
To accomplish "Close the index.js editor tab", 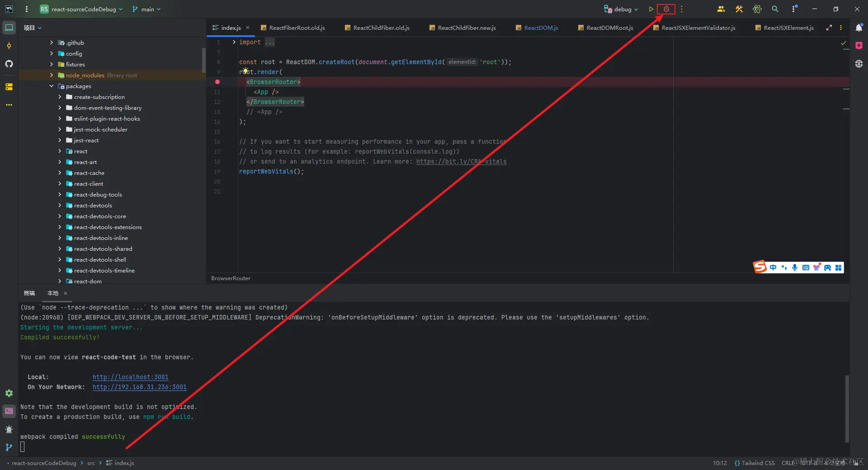I will [248, 28].
